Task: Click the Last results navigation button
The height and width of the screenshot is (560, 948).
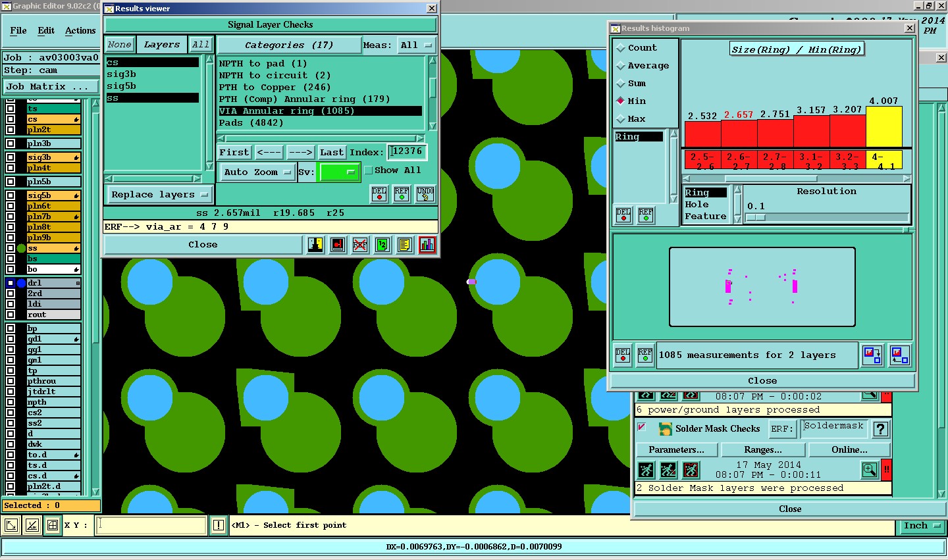Action: click(332, 153)
